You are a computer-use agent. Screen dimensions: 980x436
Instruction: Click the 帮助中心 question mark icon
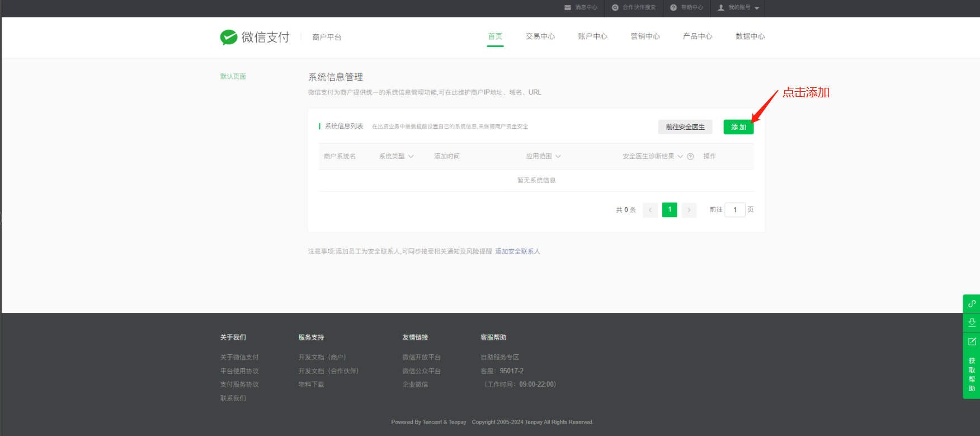click(673, 8)
